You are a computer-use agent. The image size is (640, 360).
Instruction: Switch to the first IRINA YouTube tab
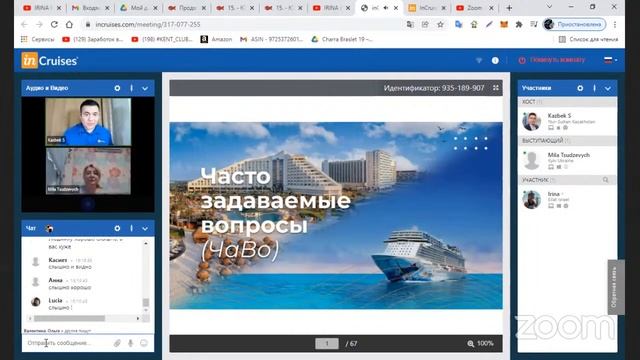click(42, 8)
